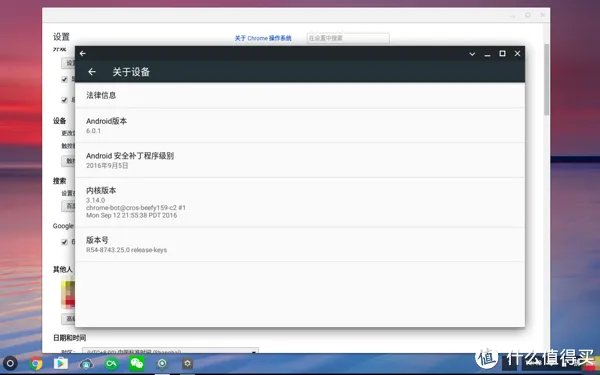Viewport: 600px width, 375px height.
Task: Click the chrome-bot@cros-beefy159-c2 #1 line
Action: (136, 208)
